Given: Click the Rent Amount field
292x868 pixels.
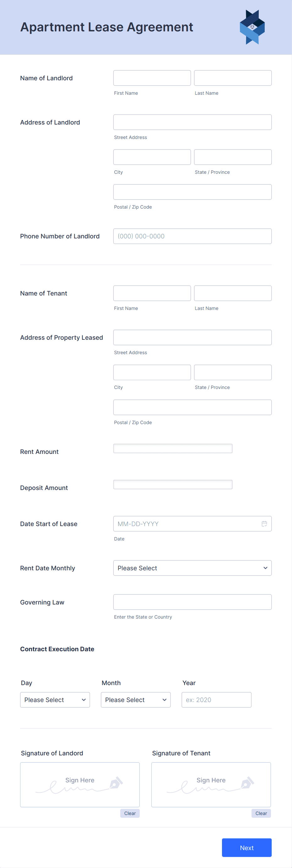Looking at the screenshot, I should tap(173, 448).
